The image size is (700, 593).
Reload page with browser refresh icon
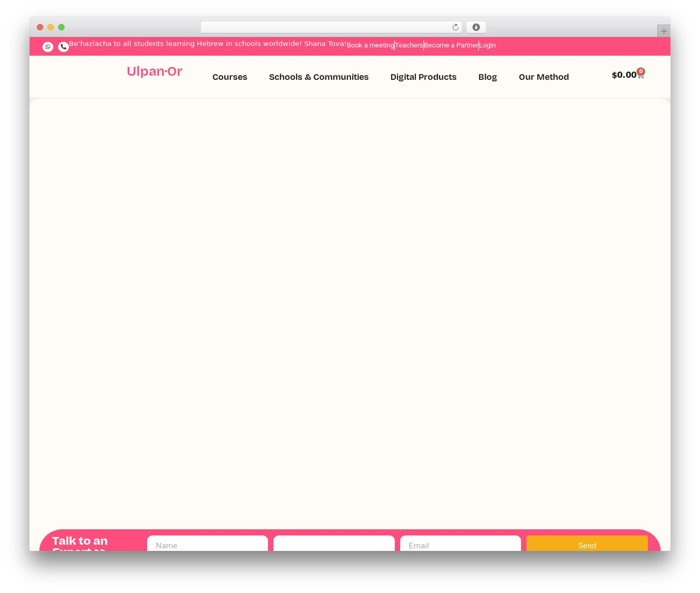[x=456, y=27]
